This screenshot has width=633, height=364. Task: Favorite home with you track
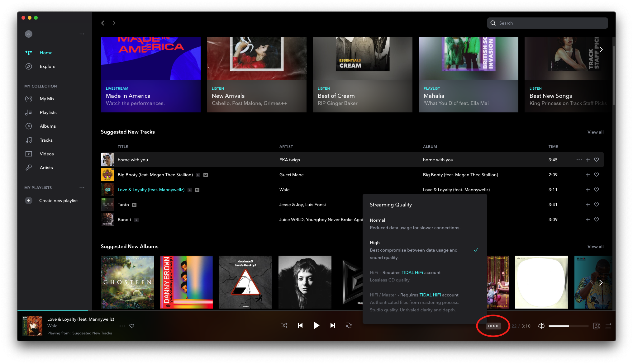pyautogui.click(x=597, y=160)
